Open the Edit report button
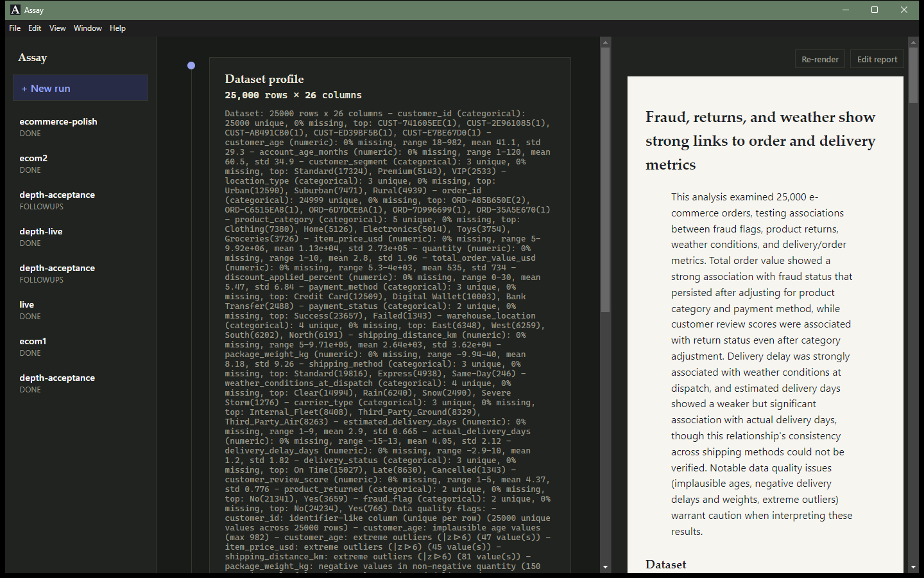Screen dimensions: 924x578 (877, 59)
